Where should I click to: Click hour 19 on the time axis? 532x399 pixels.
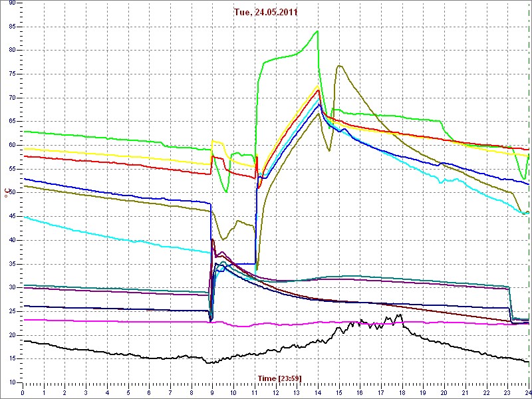point(422,392)
